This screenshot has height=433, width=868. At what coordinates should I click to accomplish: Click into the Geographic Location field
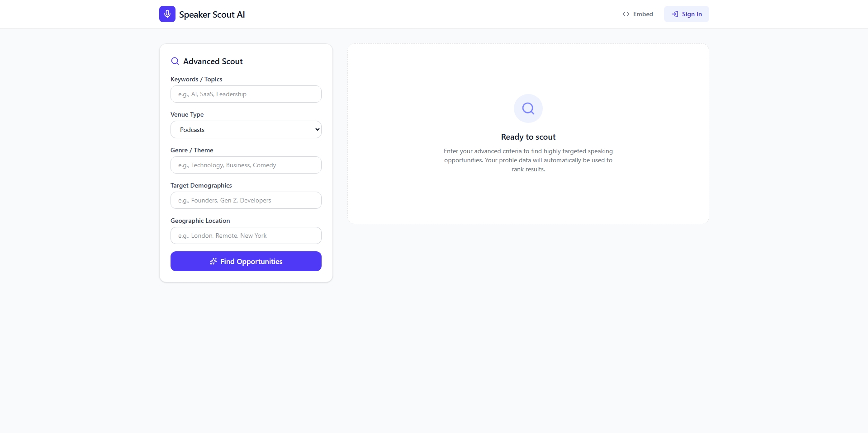pos(246,235)
